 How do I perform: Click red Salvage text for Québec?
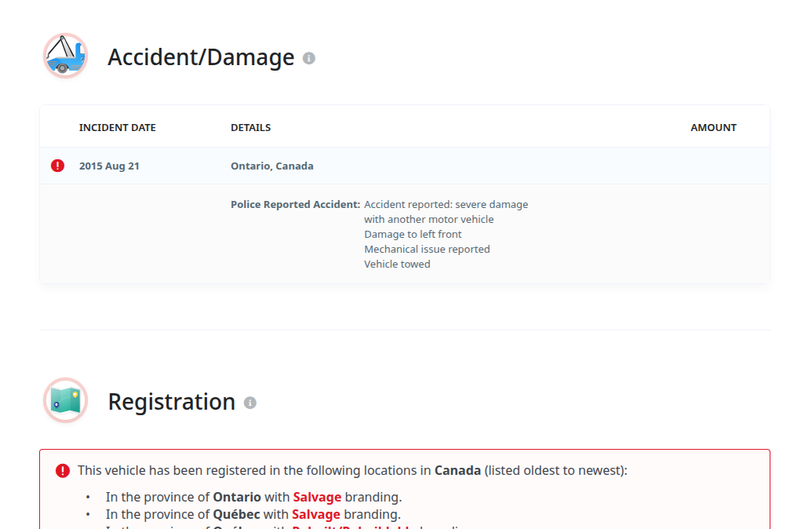tap(315, 515)
